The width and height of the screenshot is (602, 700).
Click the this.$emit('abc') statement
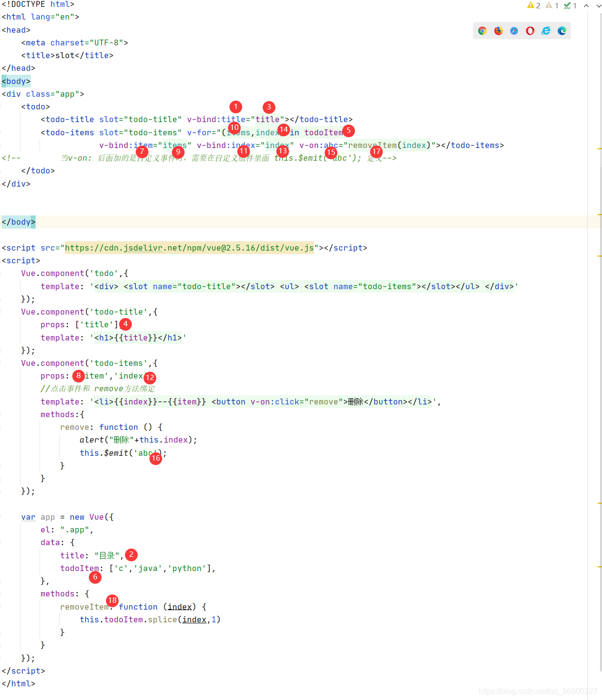[x=124, y=453]
